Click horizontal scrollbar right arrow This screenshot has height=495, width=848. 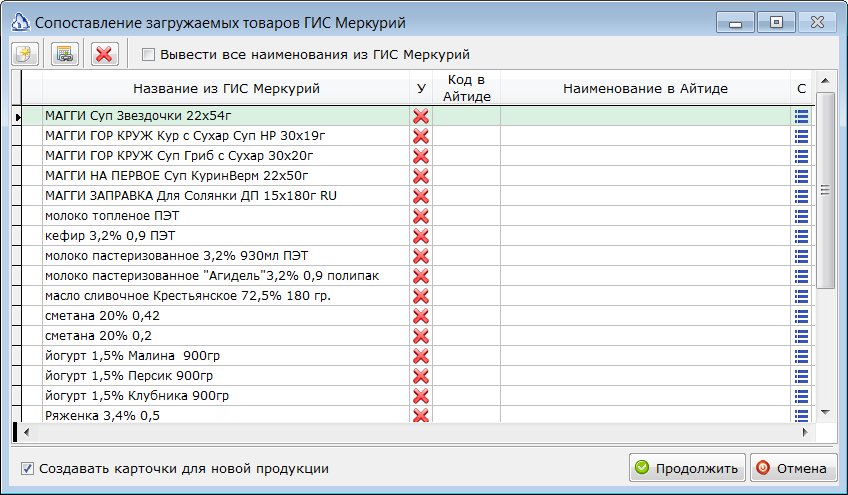pos(805,432)
